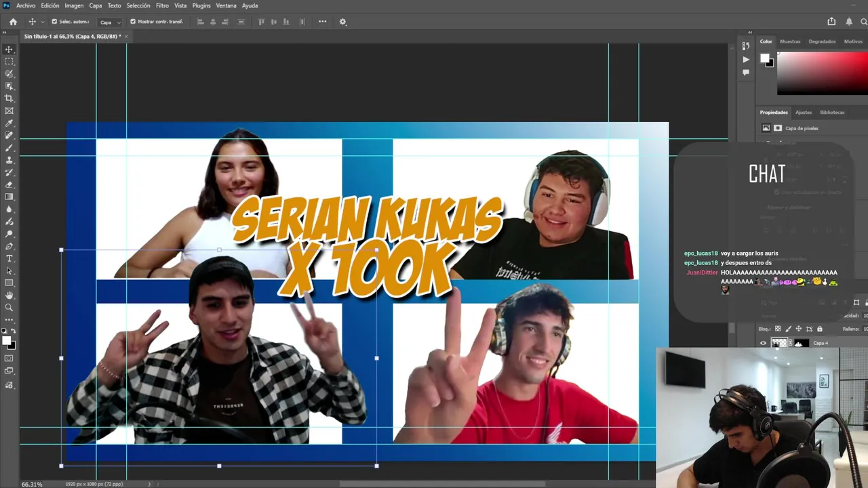This screenshot has height=488, width=868.
Task: Hide the Capa 4 layer eye
Action: tap(764, 343)
